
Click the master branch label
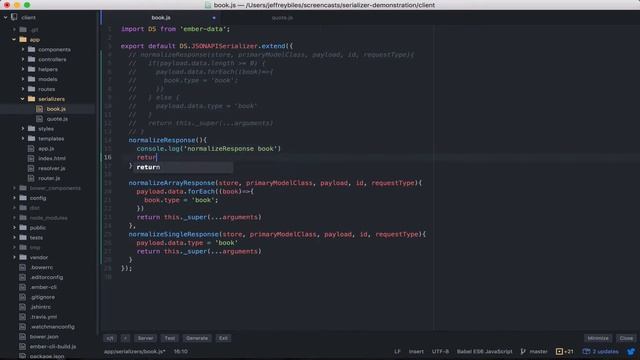538,351
